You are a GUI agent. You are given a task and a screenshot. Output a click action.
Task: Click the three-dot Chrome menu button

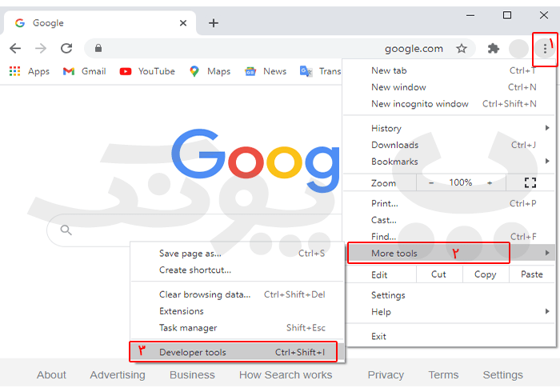(x=545, y=49)
